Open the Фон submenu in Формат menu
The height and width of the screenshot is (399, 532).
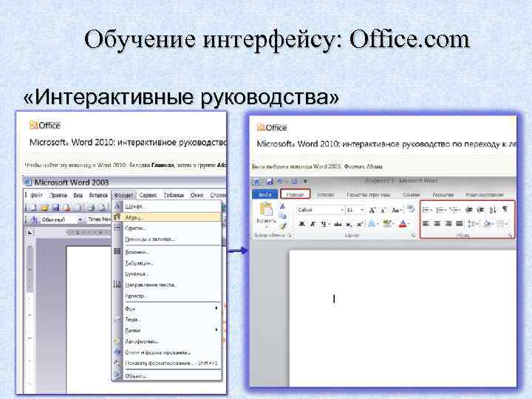[x=166, y=308]
